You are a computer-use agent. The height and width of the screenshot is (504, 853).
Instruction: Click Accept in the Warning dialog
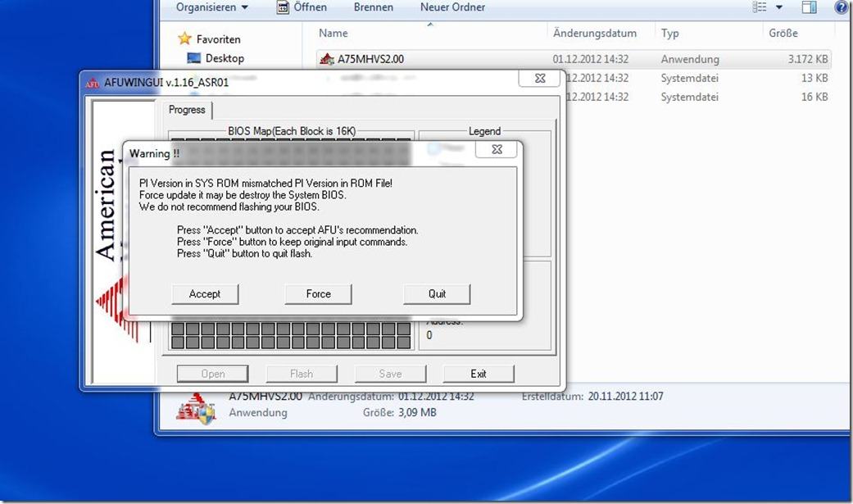click(205, 294)
